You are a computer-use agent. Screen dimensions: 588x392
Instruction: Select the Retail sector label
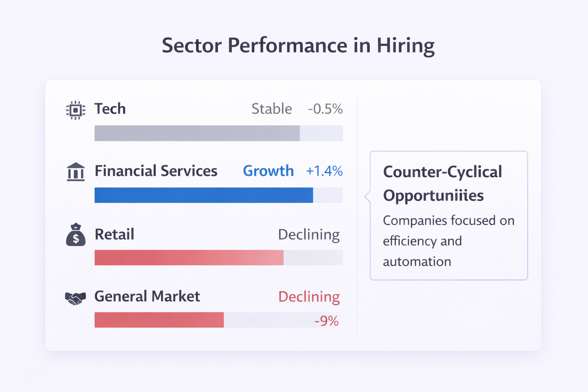coord(114,234)
